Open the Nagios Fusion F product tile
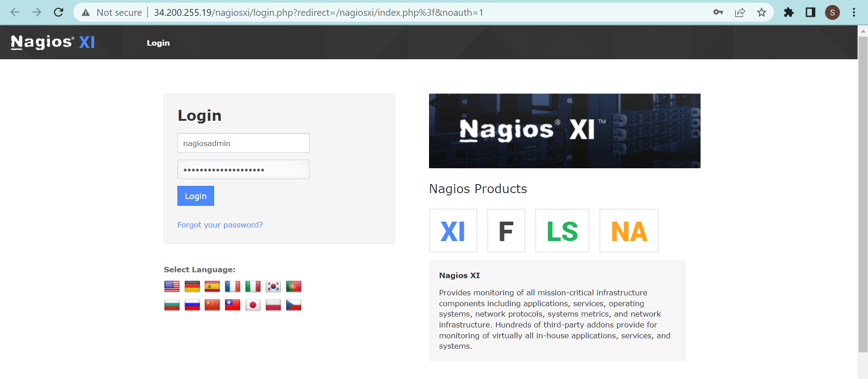 (x=506, y=231)
